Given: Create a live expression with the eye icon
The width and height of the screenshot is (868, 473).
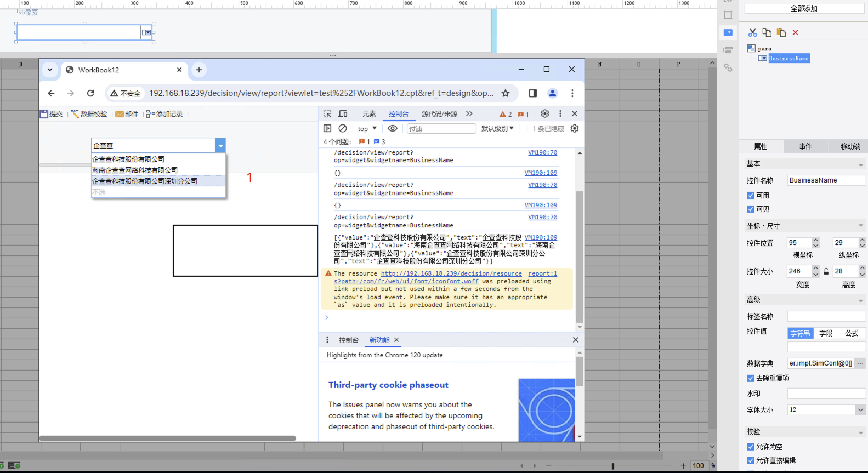Looking at the screenshot, I should 393,128.
